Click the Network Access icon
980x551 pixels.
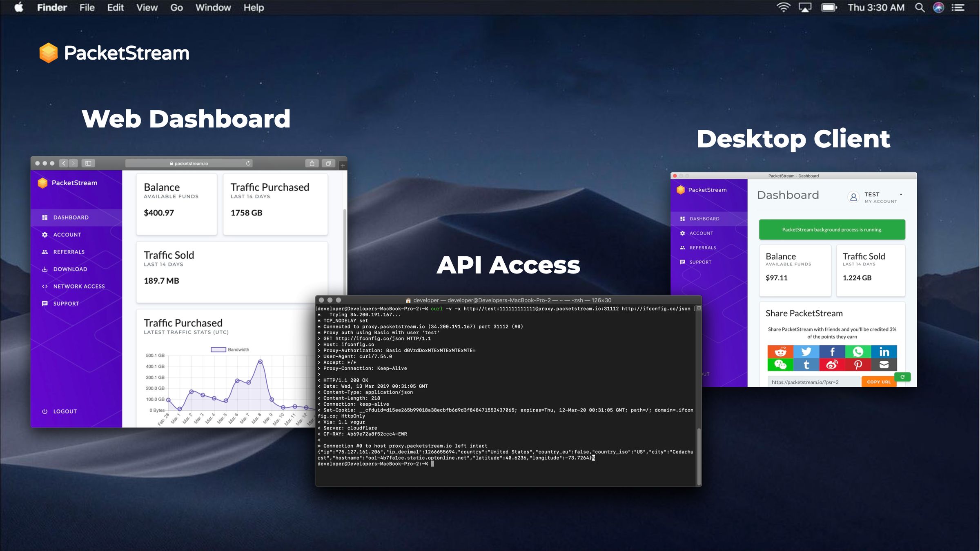pos(45,286)
